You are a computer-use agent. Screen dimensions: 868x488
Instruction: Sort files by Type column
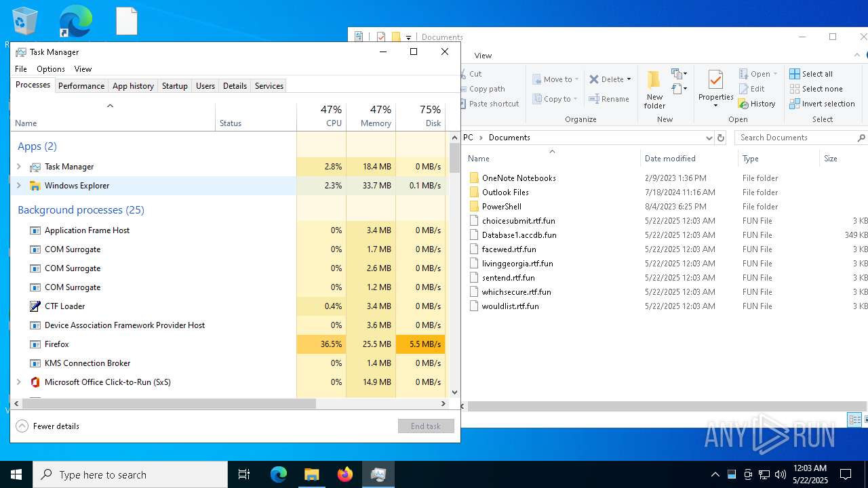pyautogui.click(x=778, y=159)
